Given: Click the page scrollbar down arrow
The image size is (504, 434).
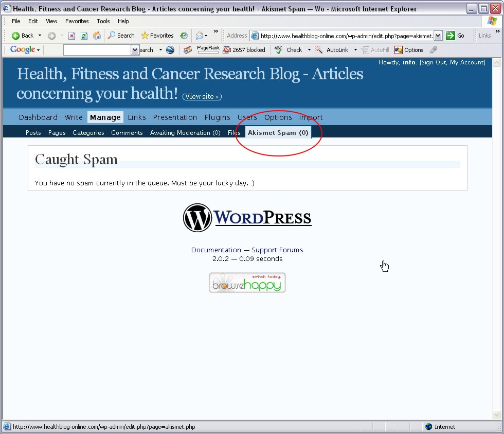Looking at the screenshot, I should coord(497,415).
